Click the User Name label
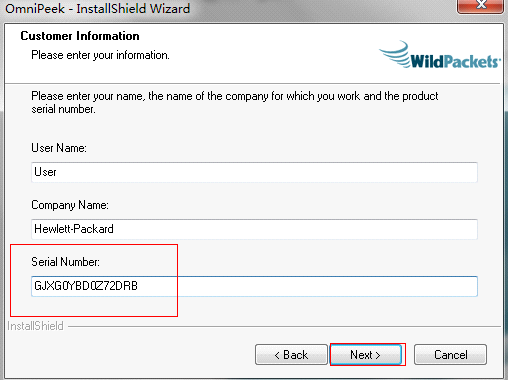Image resolution: width=508 pixels, height=380 pixels. coord(59,148)
